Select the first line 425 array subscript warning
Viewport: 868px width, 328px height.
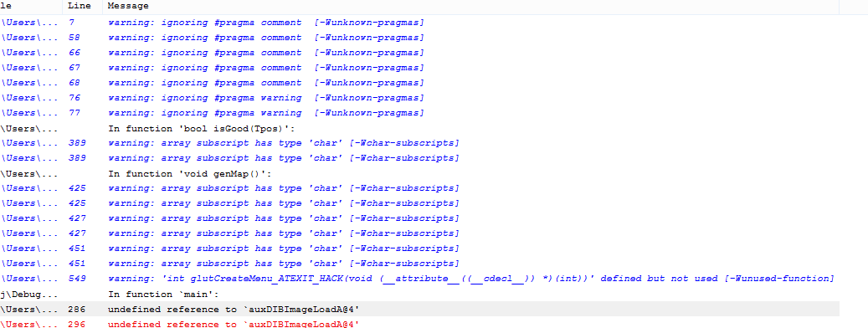419,188
